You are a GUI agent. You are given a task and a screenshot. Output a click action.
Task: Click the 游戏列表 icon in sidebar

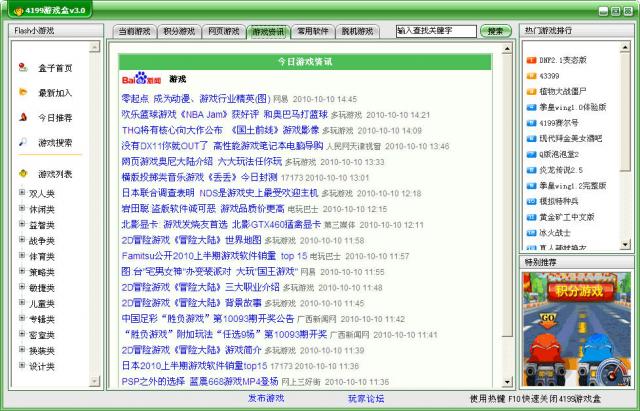[23, 173]
